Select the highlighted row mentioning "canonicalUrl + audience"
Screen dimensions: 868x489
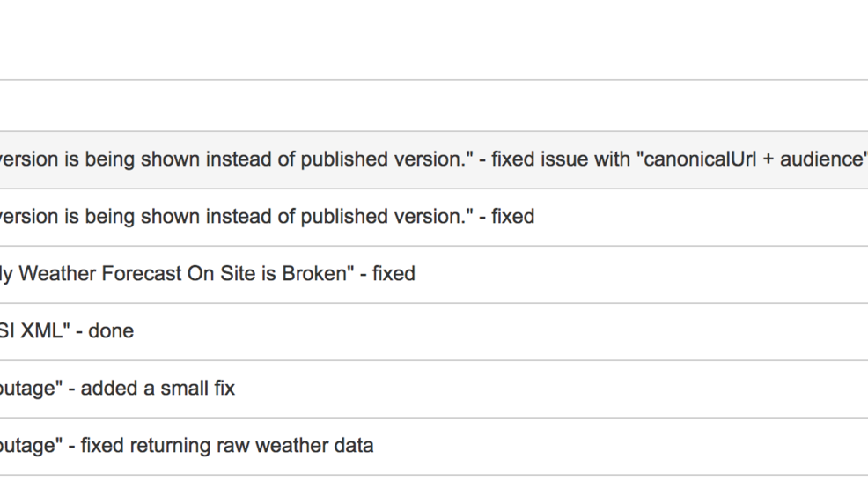click(x=434, y=160)
